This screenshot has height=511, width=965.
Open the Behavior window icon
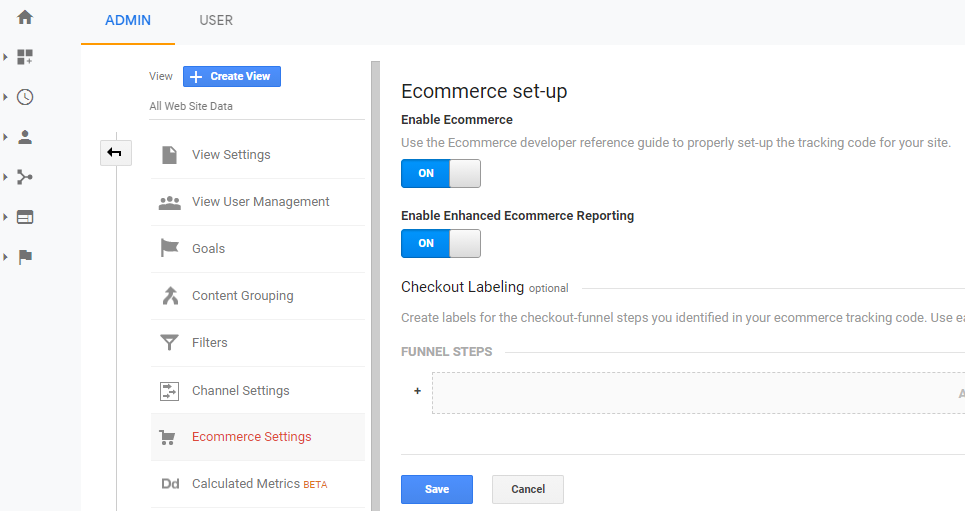click(25, 217)
